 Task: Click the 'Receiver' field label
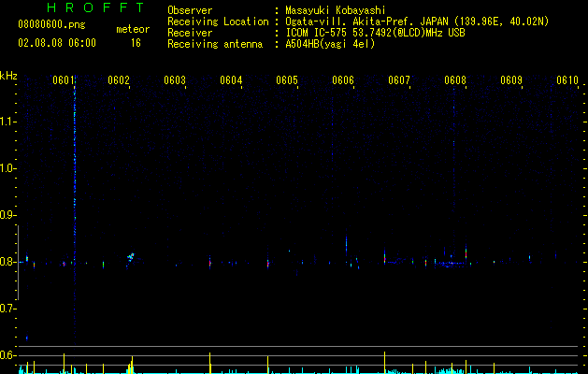[x=190, y=33]
